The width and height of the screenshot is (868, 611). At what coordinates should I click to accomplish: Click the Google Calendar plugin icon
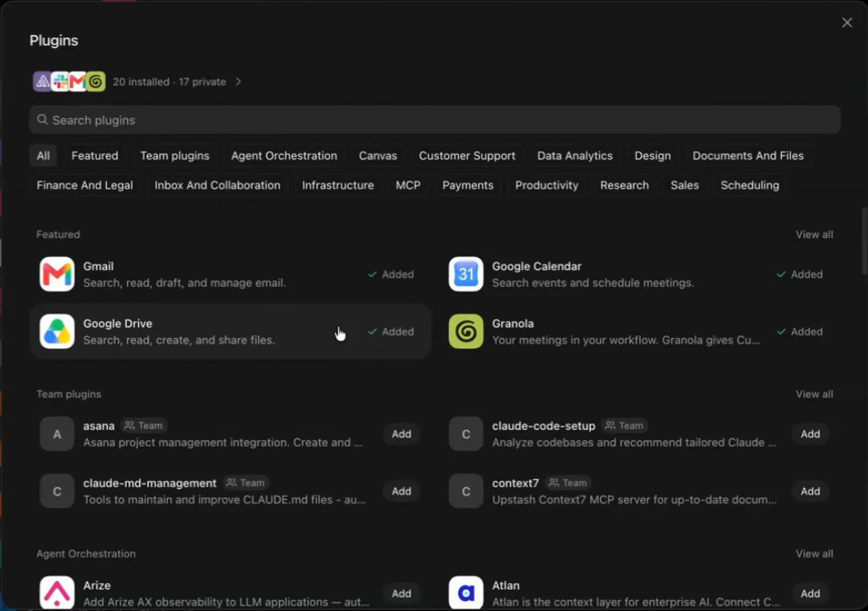[465, 274]
